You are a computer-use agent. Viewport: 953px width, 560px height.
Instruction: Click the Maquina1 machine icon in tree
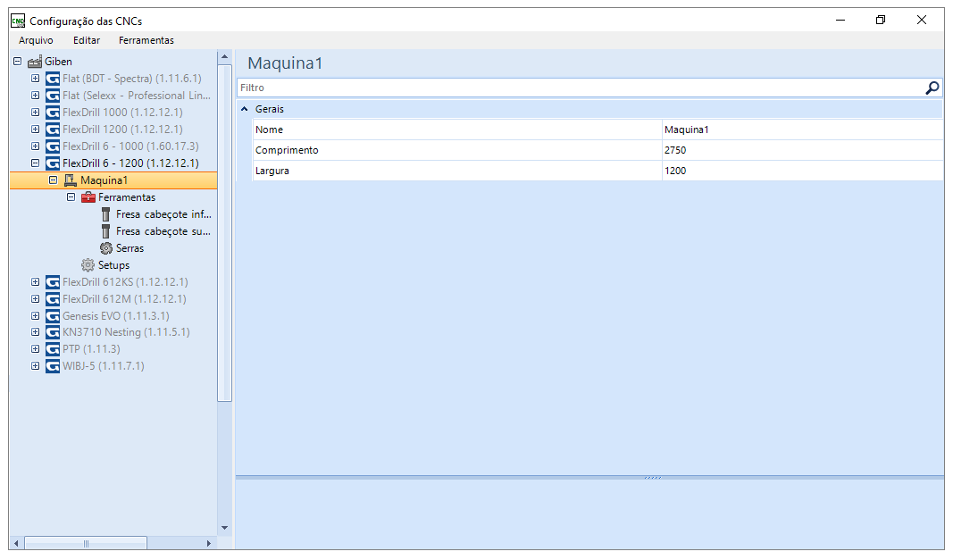(x=71, y=180)
